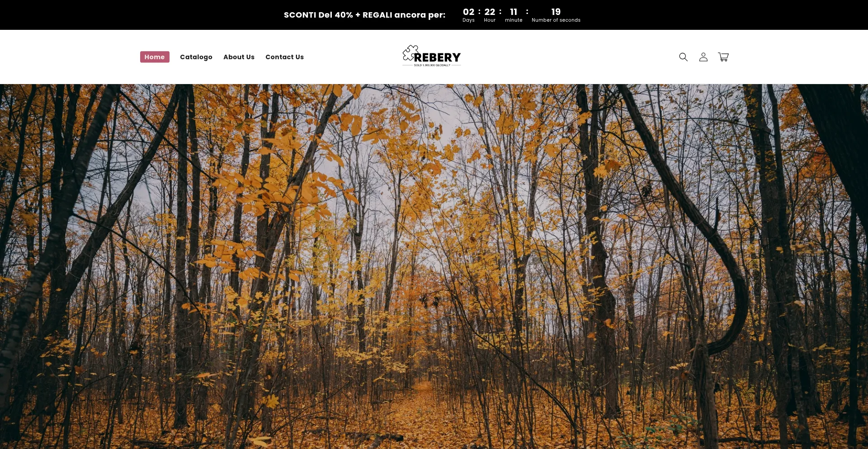Click the Number of seconds label
The height and width of the screenshot is (449, 868).
click(x=556, y=20)
